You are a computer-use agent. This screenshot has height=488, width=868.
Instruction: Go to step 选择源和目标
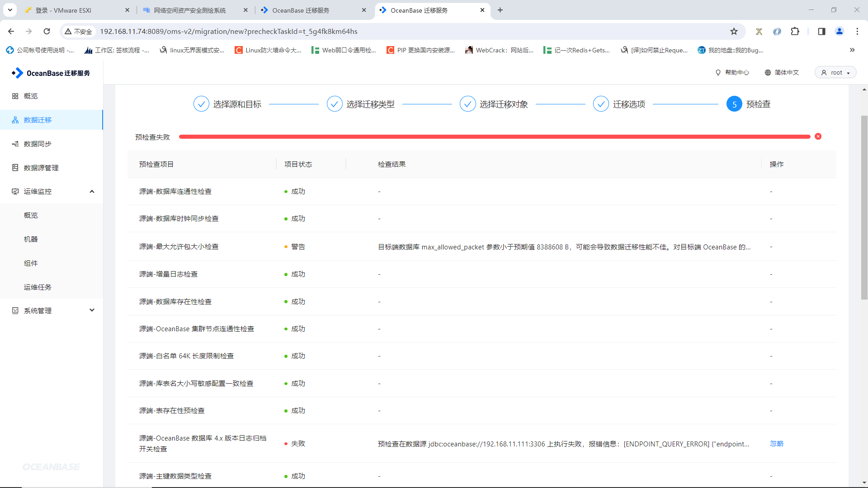227,104
